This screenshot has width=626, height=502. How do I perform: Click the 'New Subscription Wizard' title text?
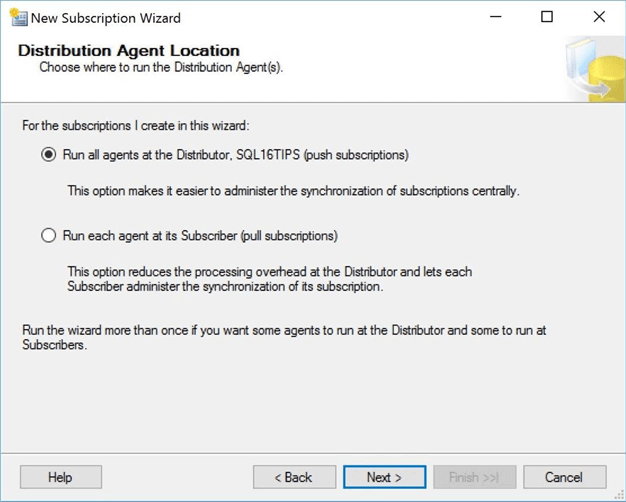[x=105, y=17]
